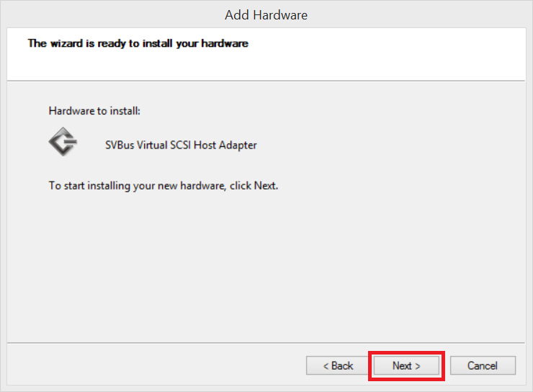
Task: Click the '<' arrow on the Back button
Action: pyautogui.click(x=326, y=366)
